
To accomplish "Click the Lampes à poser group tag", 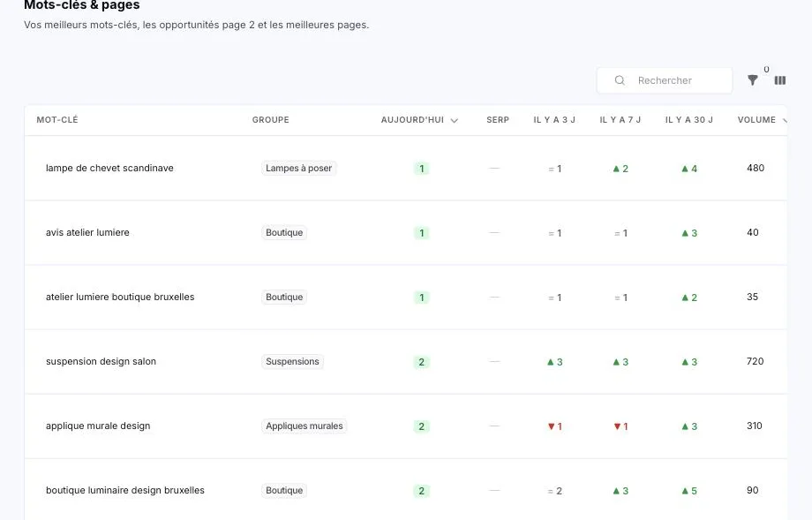I will [x=299, y=169].
